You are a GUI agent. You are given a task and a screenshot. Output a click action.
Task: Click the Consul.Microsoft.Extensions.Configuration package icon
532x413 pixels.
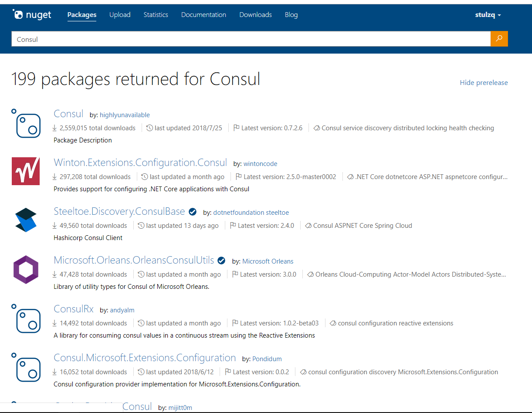click(26, 367)
